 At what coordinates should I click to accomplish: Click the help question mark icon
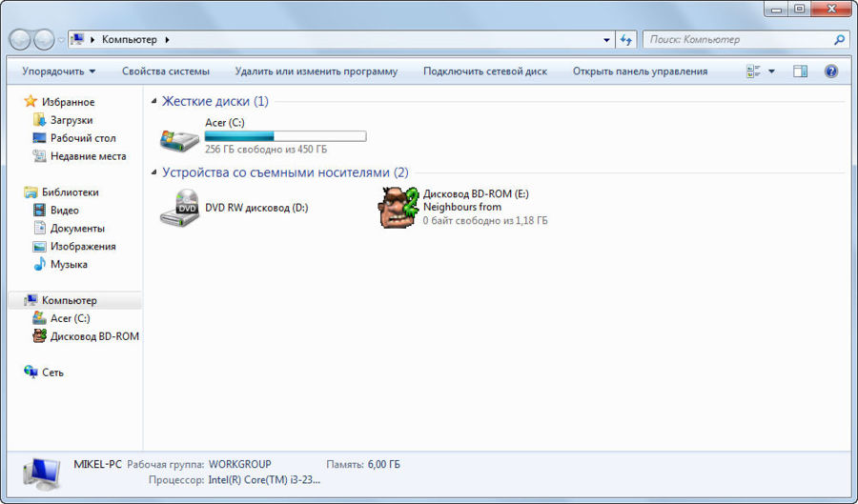(830, 71)
